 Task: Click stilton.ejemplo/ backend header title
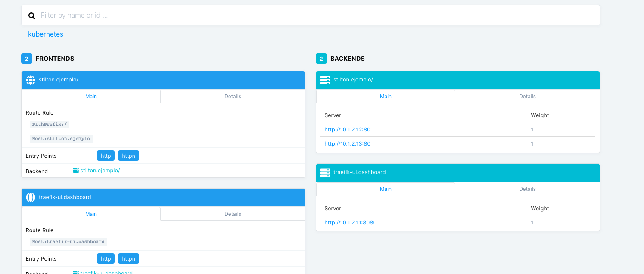[353, 80]
